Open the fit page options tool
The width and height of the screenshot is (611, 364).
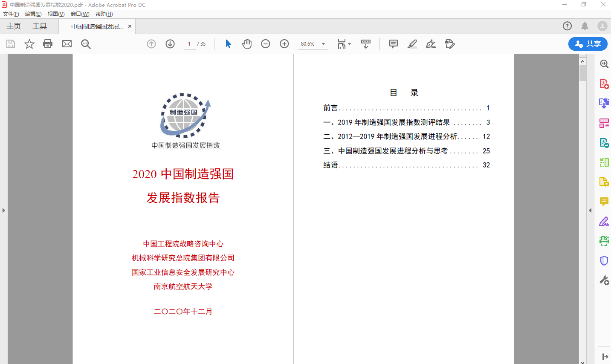(342, 44)
